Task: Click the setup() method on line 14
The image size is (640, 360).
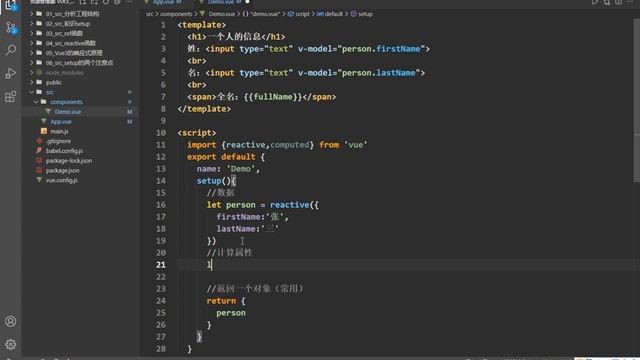Action: [213, 181]
